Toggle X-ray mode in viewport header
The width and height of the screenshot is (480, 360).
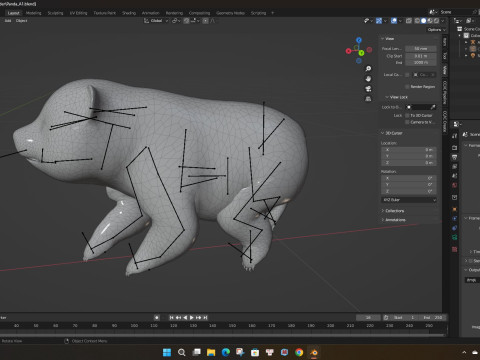click(x=409, y=21)
